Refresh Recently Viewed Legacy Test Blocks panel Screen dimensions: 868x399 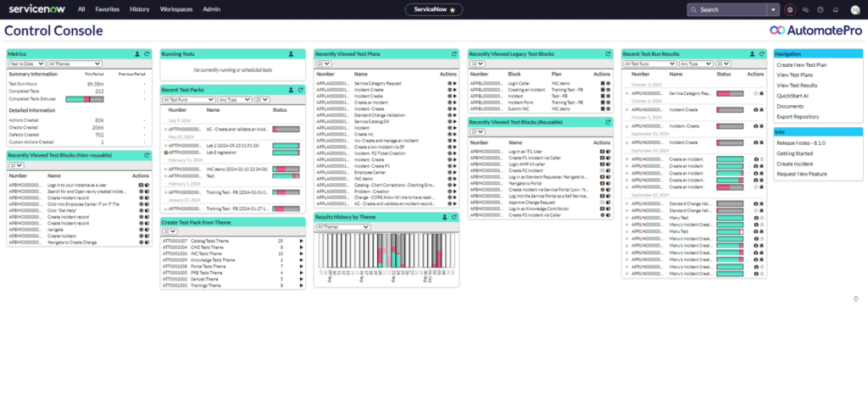608,54
